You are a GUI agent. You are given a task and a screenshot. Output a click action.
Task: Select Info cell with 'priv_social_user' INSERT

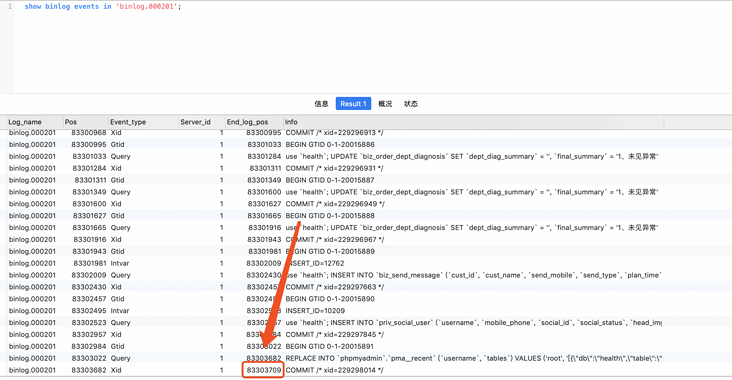pos(473,323)
